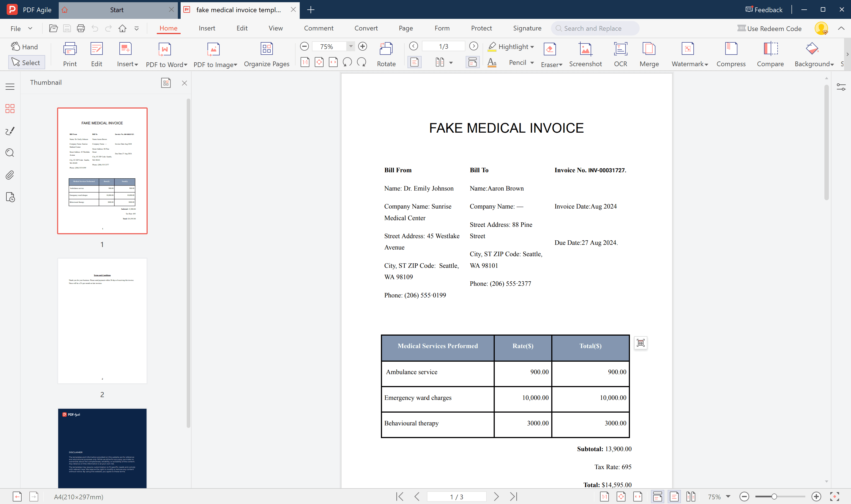
Task: Click the Merge documents icon
Action: coord(649,49)
